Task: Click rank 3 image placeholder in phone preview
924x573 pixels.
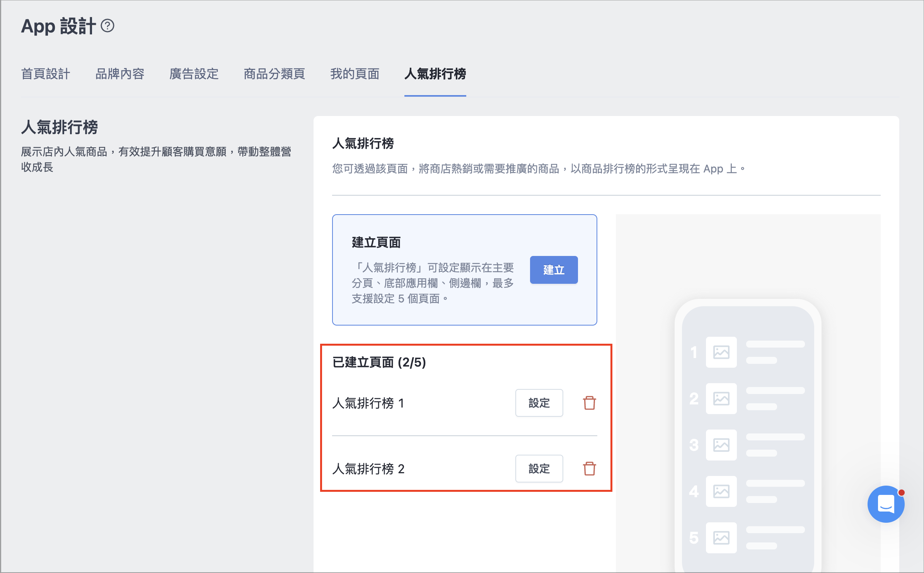Action: pos(721,445)
